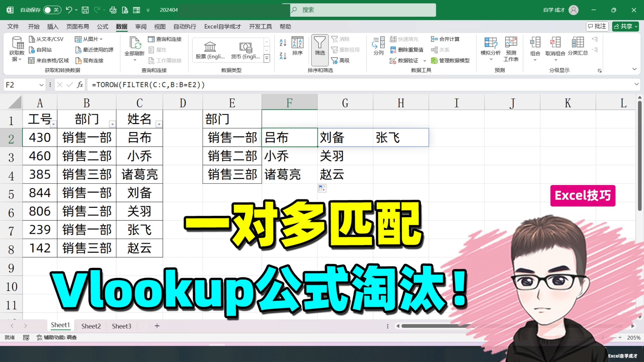The height and width of the screenshot is (362, 644).
Task: Open the Name Box dropdown
Action: point(41,85)
